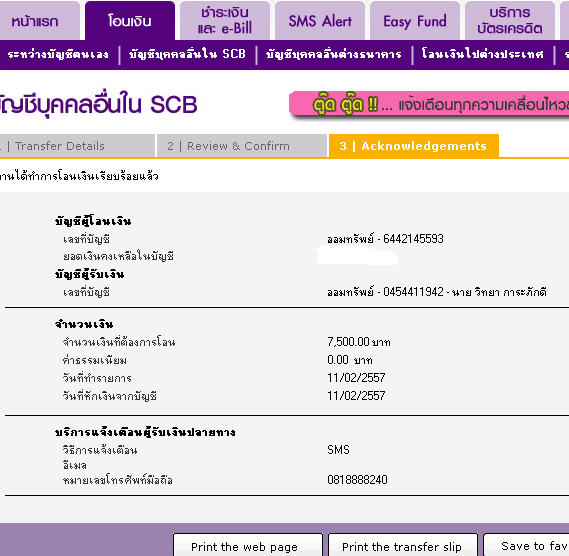Viewport: 569px width, 556px height.
Task: Click the จำนวนเงินที่ต้องการโอน label
Action: (x=119, y=342)
